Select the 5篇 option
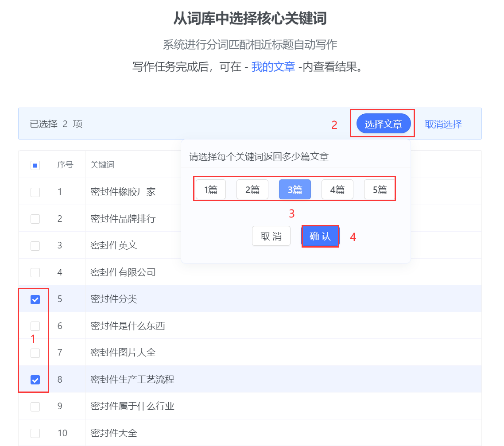 point(380,190)
